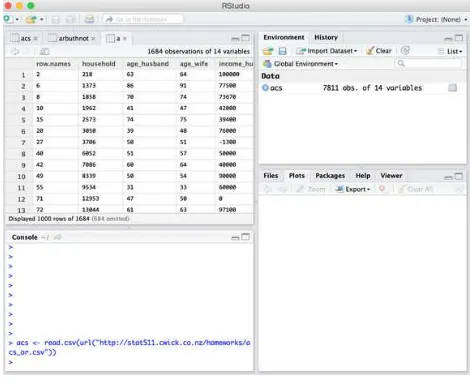Click the view working directory arrow icon

point(58,237)
